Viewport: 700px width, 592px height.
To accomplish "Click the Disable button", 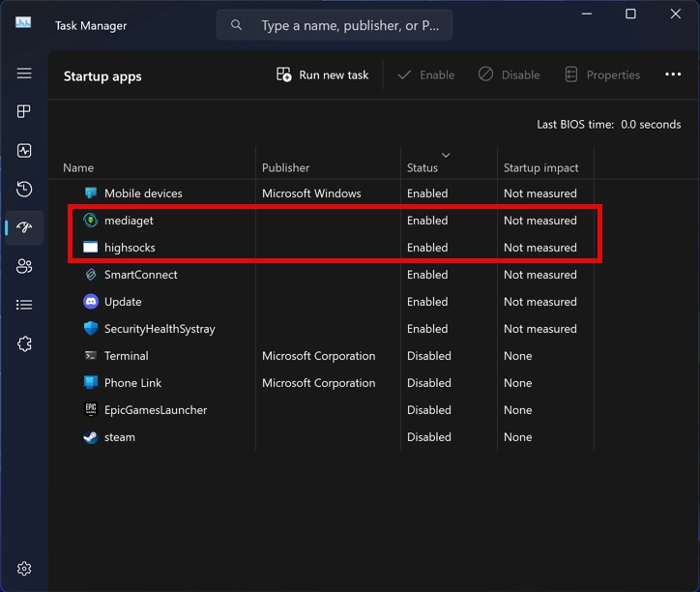I will tap(509, 74).
